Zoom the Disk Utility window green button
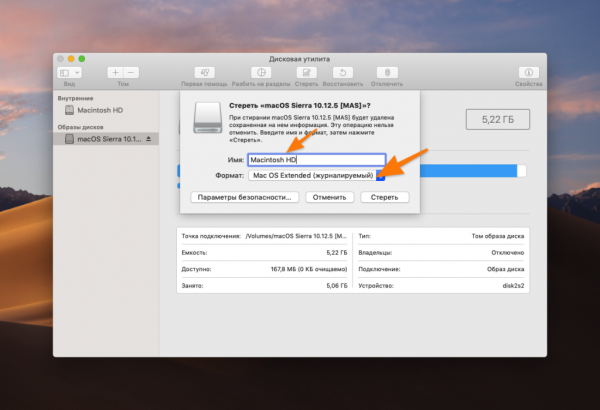The image size is (600, 410). [82, 59]
